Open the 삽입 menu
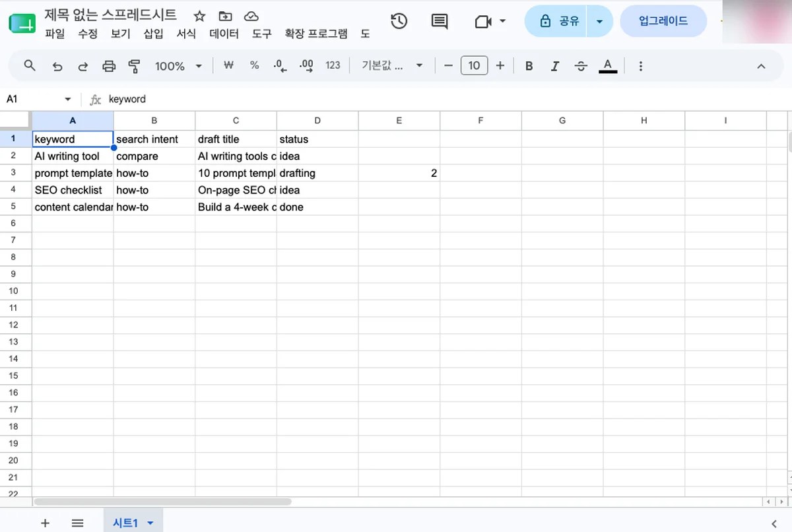Image resolution: width=792 pixels, height=532 pixels. pyautogui.click(x=154, y=34)
